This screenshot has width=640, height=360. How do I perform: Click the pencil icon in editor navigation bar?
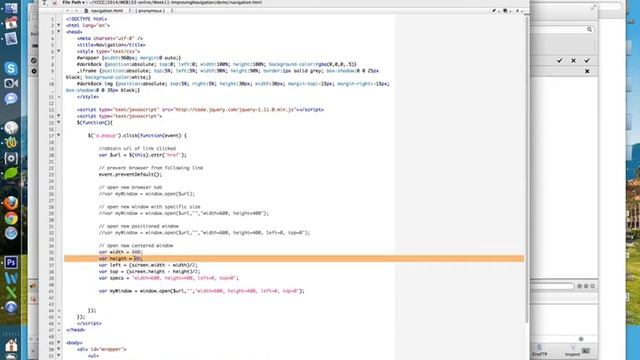[494, 11]
